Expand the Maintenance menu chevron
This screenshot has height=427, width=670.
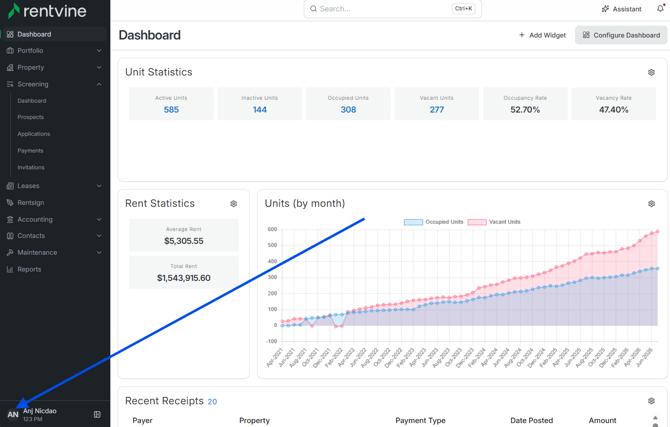coord(99,253)
